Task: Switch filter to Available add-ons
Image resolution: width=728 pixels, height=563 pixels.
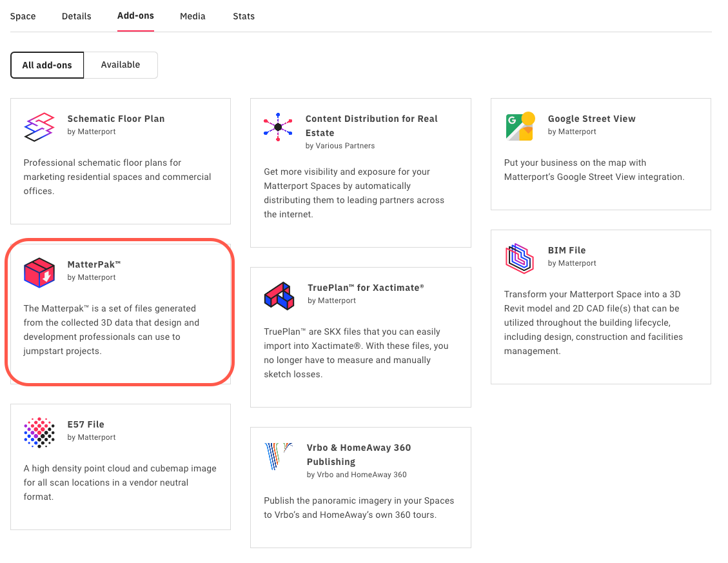Action: pos(121,65)
